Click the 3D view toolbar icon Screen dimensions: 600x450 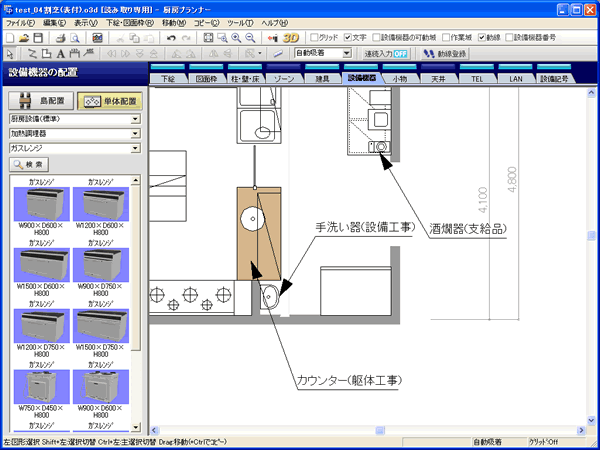pos(294,37)
